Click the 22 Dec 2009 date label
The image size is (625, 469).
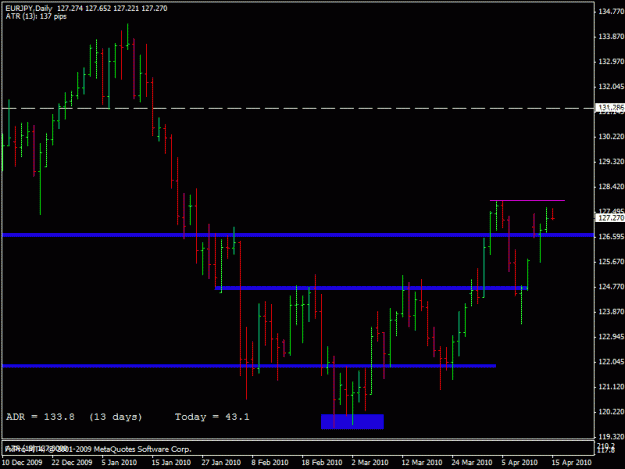[72, 463]
